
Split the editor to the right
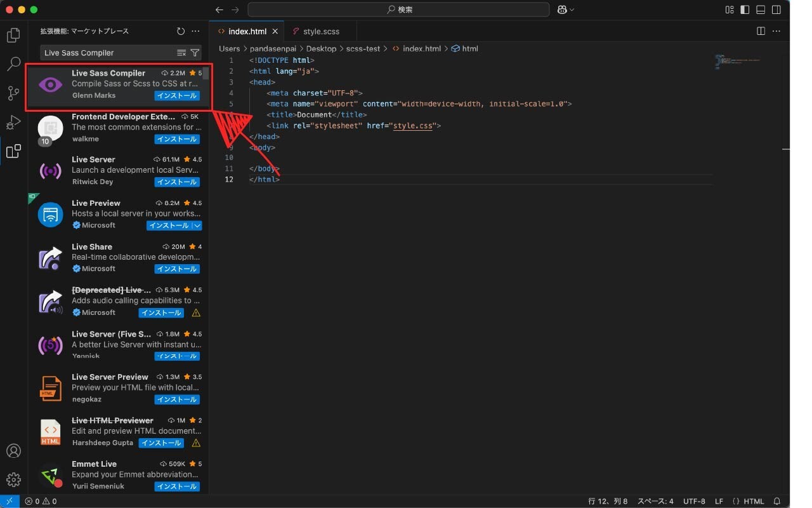tap(761, 31)
